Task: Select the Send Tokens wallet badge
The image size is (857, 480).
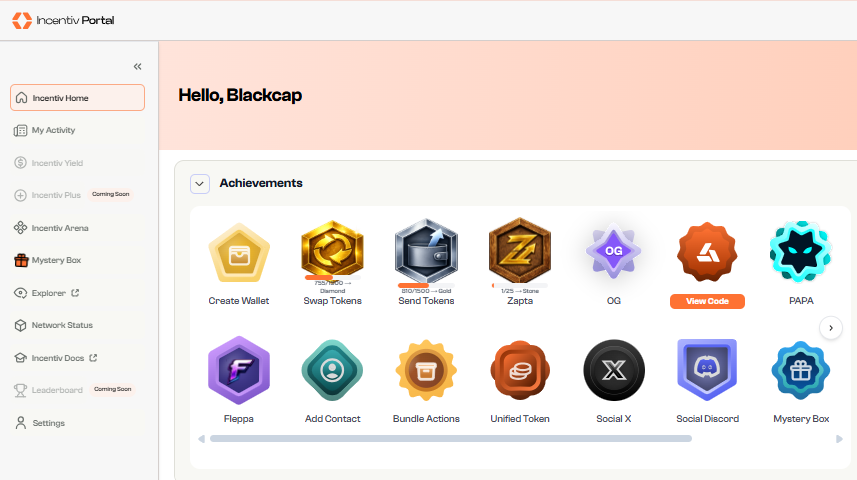Action: (x=426, y=251)
